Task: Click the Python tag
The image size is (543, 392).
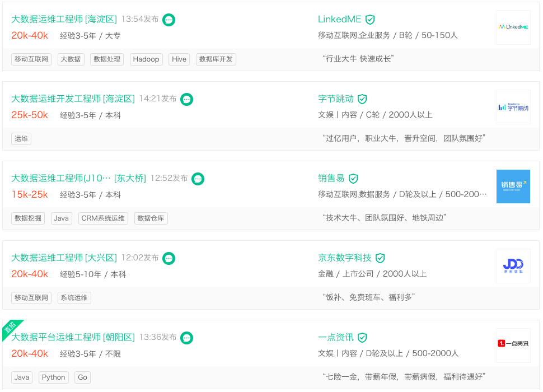Action: pos(54,377)
